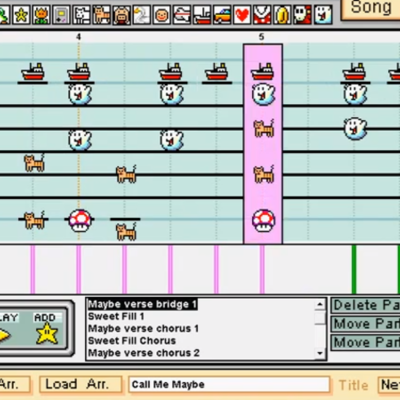This screenshot has width=400, height=400.
Task: Click the 'Call Me Maybe' title field
Action: (x=229, y=384)
